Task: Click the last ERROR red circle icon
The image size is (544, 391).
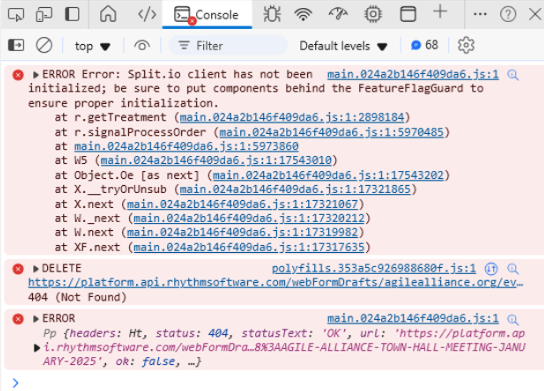Action: tap(18, 319)
